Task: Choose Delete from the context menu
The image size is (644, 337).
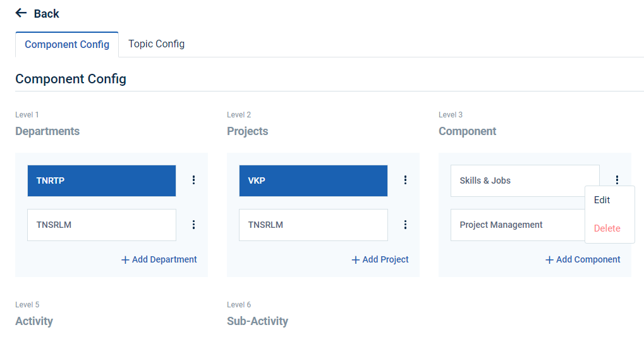Action: pos(607,228)
